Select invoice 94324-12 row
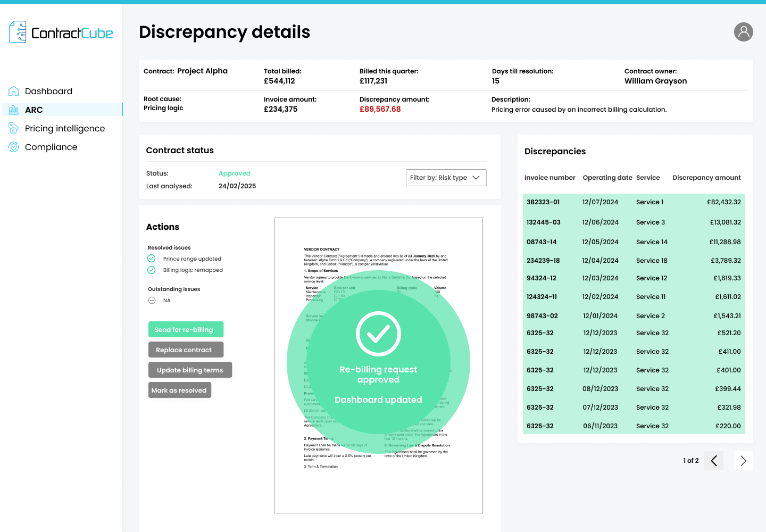Screen dimensions: 766x532 tap(634, 278)
